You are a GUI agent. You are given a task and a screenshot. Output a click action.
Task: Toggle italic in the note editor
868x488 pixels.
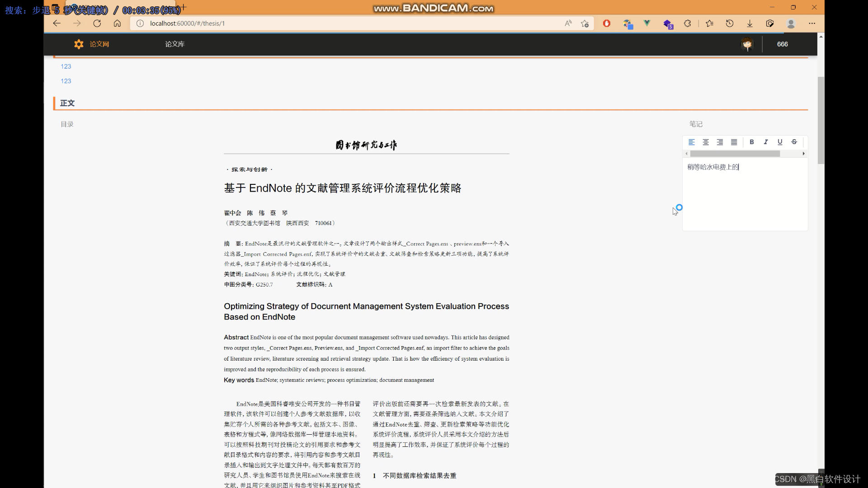[x=766, y=142]
